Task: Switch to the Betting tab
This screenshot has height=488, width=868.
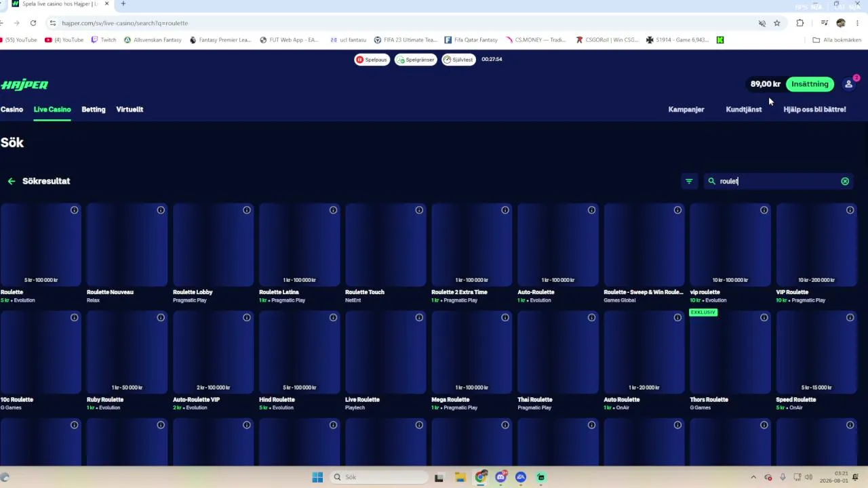Action: click(x=94, y=109)
